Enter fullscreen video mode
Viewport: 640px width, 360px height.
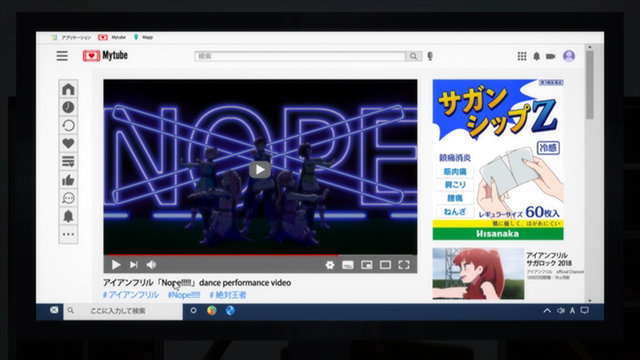(404, 265)
